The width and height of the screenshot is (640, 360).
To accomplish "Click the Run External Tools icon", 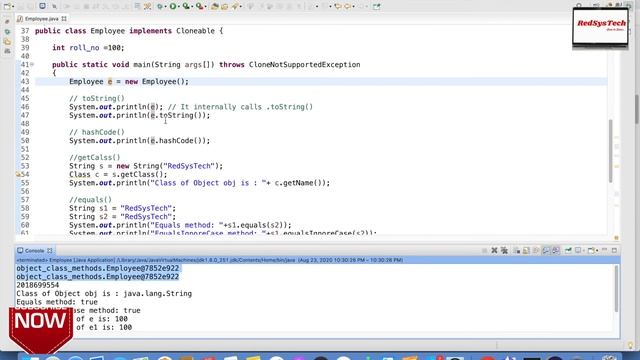I will [x=200, y=6].
